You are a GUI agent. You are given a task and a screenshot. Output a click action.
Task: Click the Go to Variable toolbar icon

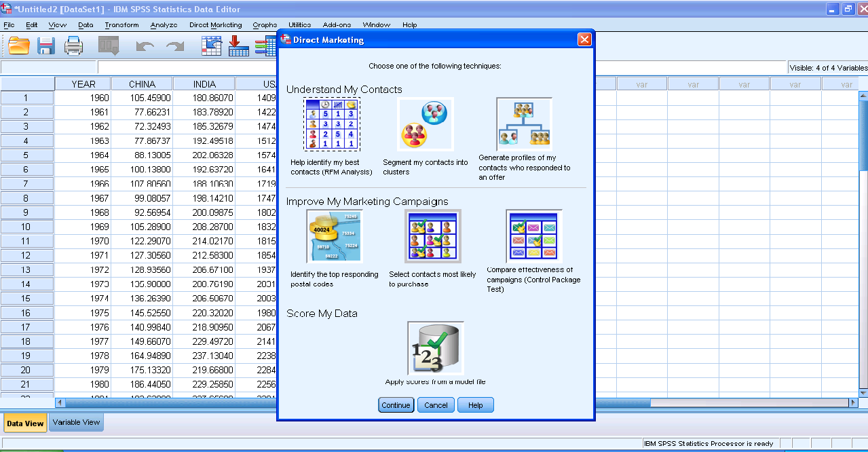pos(238,45)
